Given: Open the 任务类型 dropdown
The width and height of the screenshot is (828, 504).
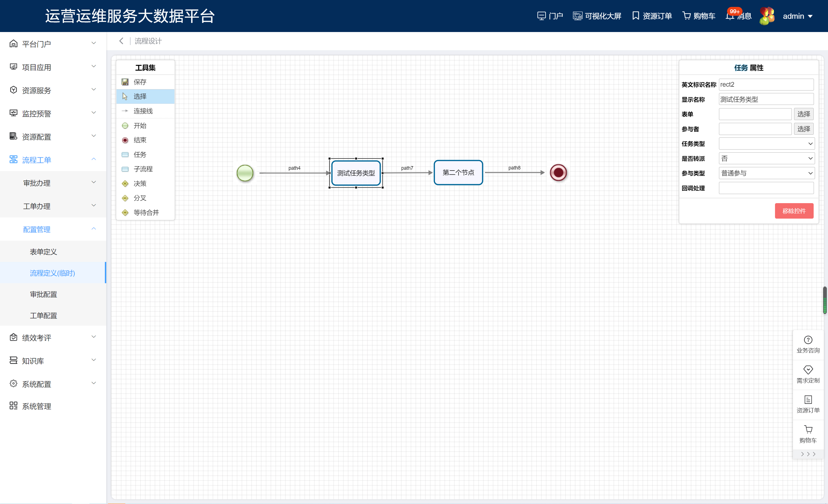Looking at the screenshot, I should (x=766, y=144).
